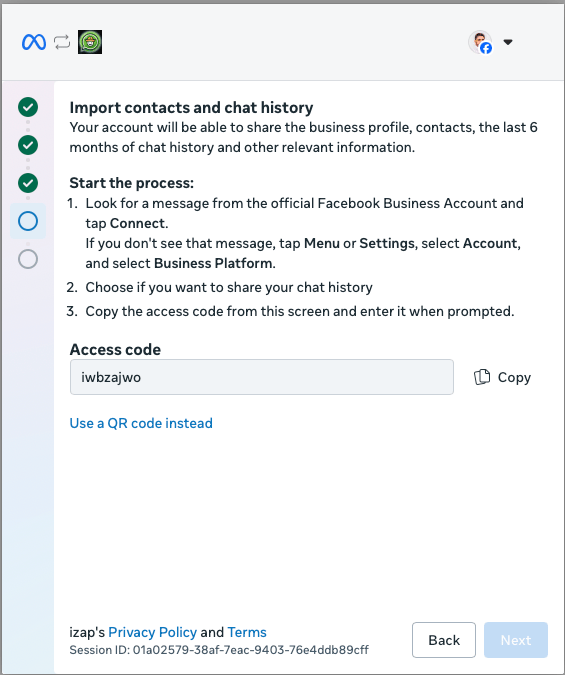This screenshot has width=565, height=675.
Task: Click the user profile avatar
Action: tap(480, 42)
